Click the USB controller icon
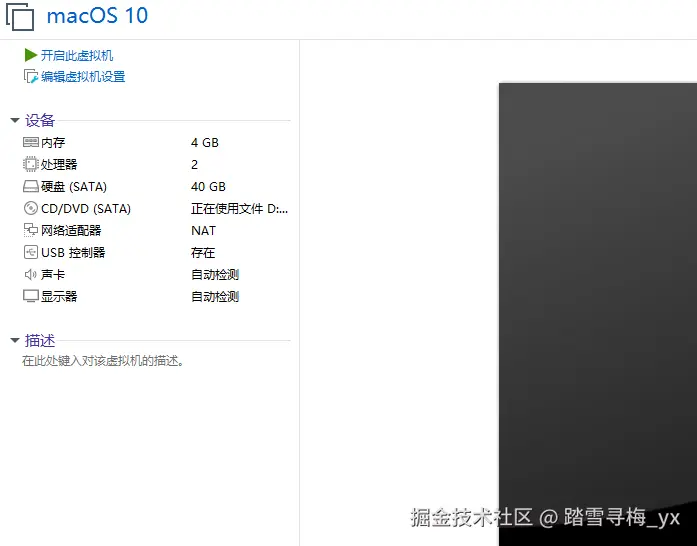Screen dimensions: 697x546 [31, 252]
